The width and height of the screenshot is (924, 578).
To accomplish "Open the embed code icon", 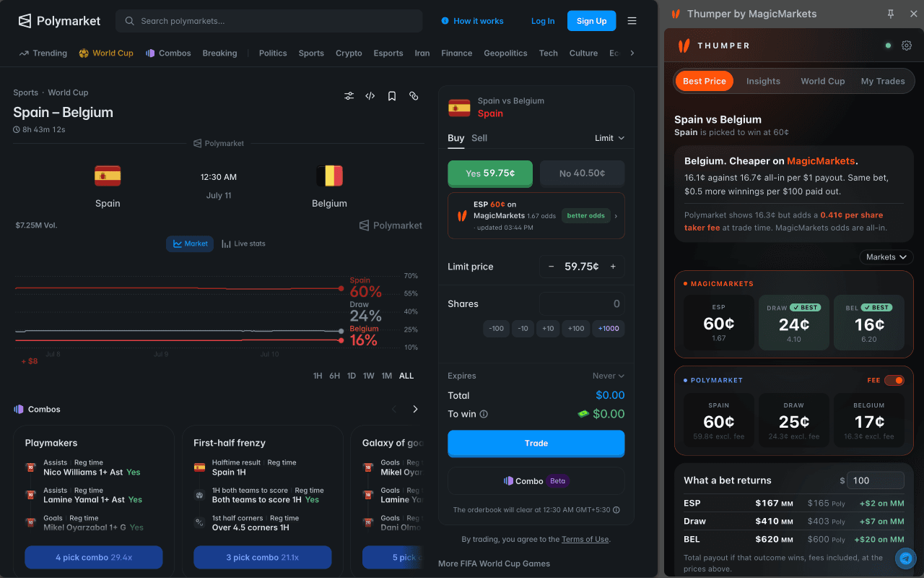I will pos(370,96).
